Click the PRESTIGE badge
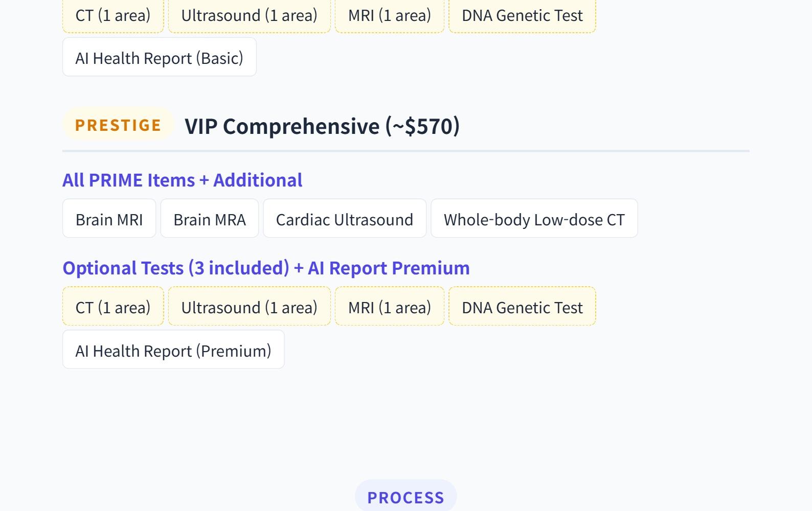The height and width of the screenshot is (511, 812). [x=118, y=125]
